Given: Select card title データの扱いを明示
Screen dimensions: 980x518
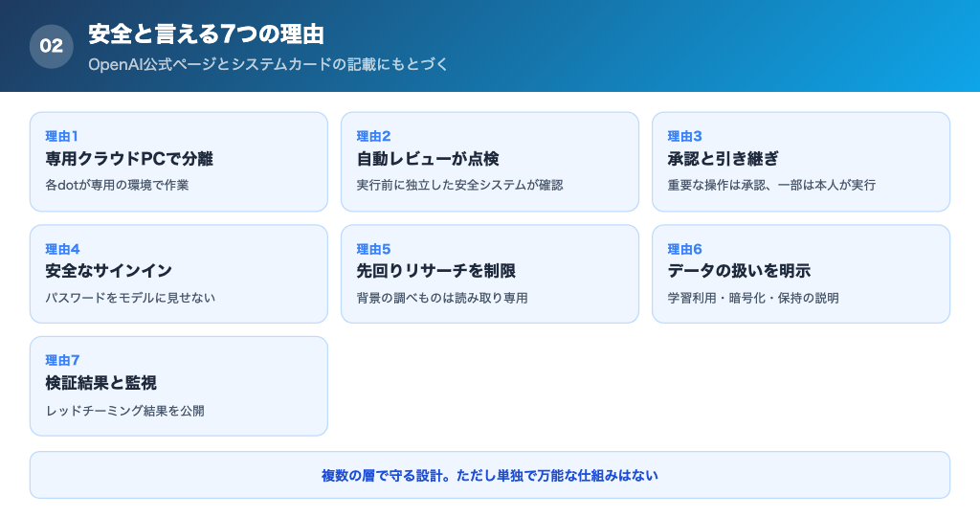Looking at the screenshot, I should click(x=739, y=271).
